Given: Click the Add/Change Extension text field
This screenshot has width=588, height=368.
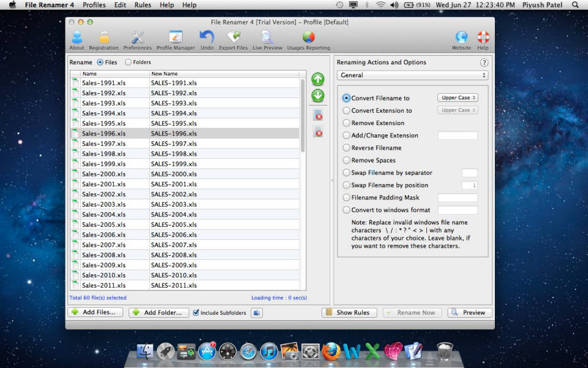Looking at the screenshot, I should pyautogui.click(x=458, y=136).
